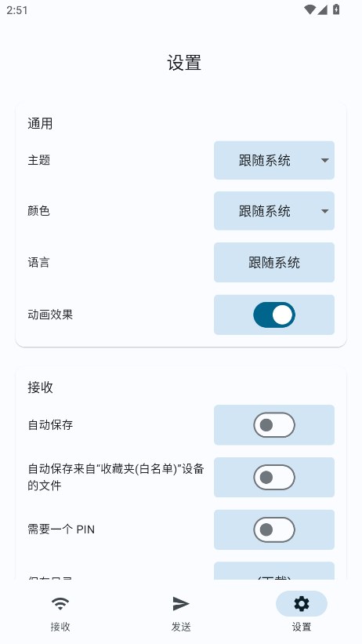
Task: Disable the 动画效果 switch
Action: coord(274,315)
